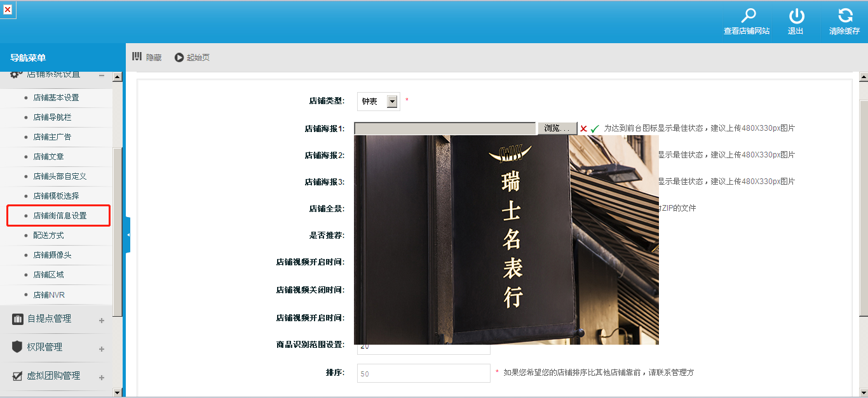Click the magnifier icon for 查看店铺网站
This screenshot has width=868, height=398.
click(x=749, y=15)
